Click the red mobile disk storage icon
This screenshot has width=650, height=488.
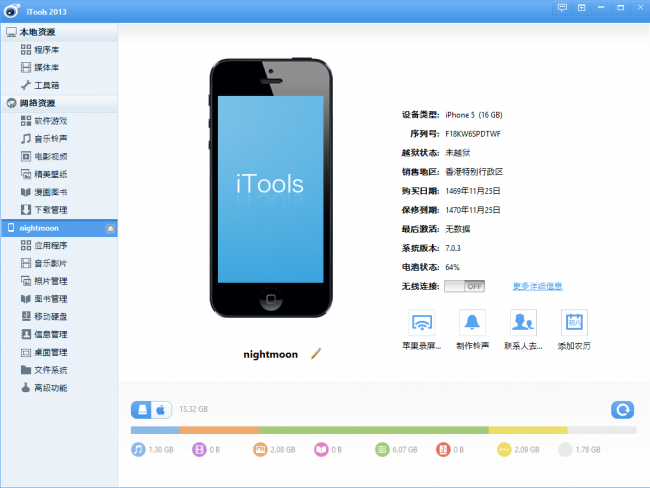pos(443,449)
